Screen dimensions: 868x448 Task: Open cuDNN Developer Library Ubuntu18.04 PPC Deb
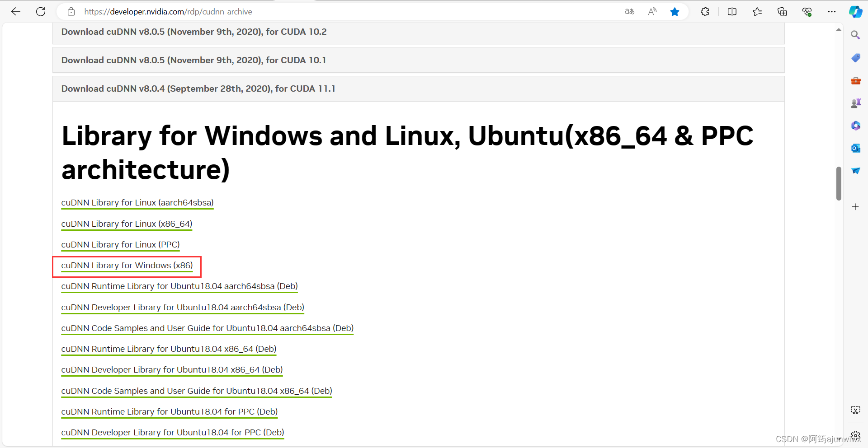[x=173, y=433]
